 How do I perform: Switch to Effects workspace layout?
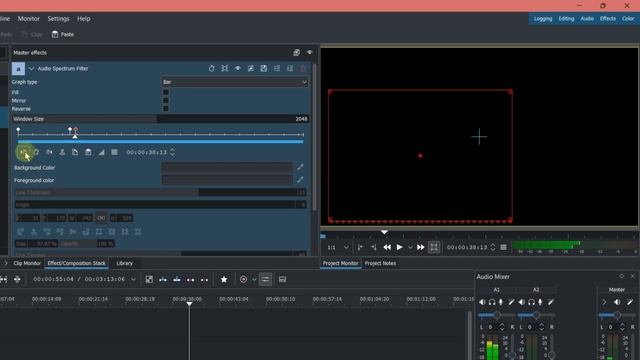click(608, 19)
